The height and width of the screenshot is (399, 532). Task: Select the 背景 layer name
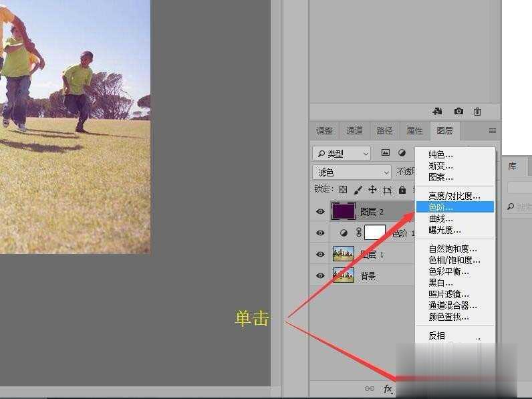368,276
